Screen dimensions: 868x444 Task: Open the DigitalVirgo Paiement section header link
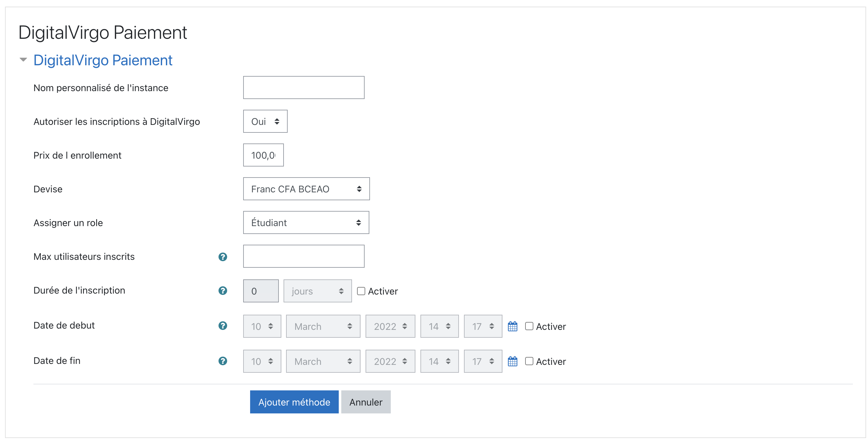click(103, 60)
